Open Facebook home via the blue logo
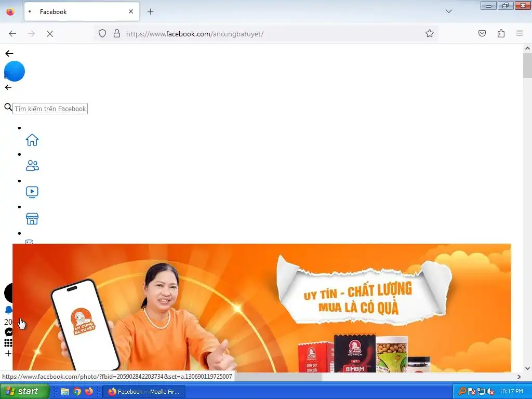Image resolution: width=532 pixels, height=399 pixels. pyautogui.click(x=15, y=71)
